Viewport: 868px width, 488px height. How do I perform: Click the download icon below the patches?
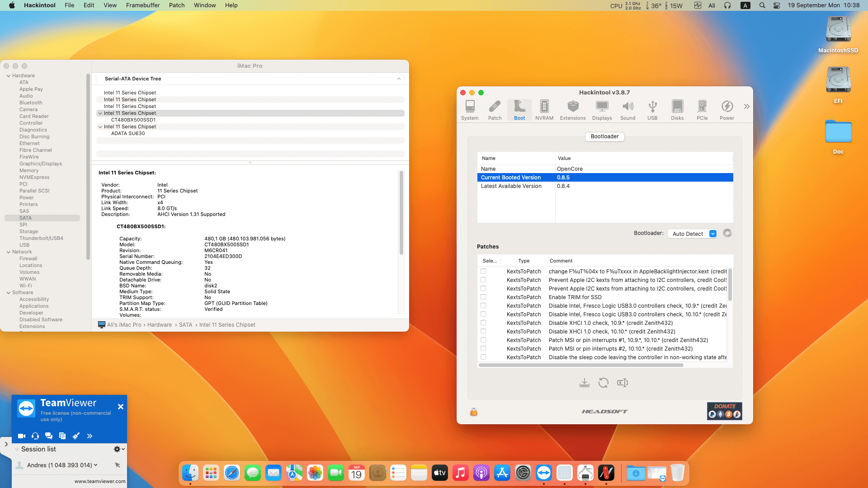pos(585,383)
